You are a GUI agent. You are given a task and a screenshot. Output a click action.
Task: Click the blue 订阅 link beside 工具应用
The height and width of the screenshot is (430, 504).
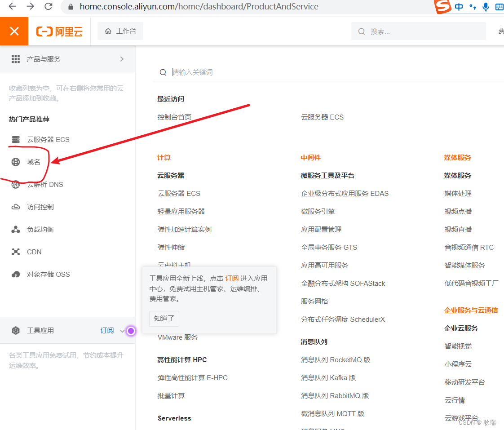pos(107,331)
